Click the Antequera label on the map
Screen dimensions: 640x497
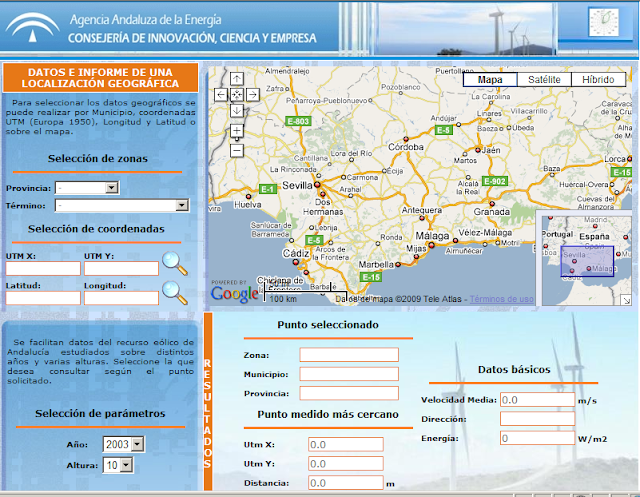point(422,210)
